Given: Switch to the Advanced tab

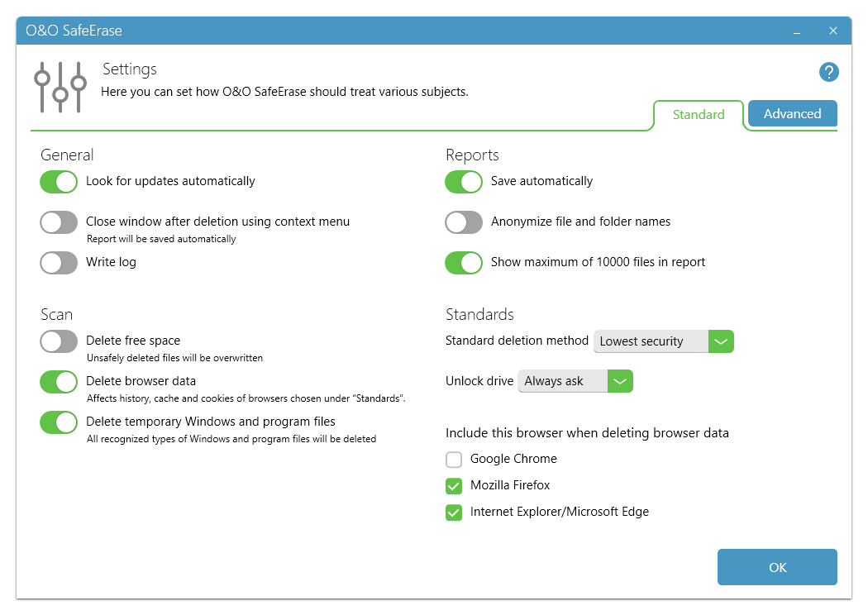Looking at the screenshot, I should (791, 113).
